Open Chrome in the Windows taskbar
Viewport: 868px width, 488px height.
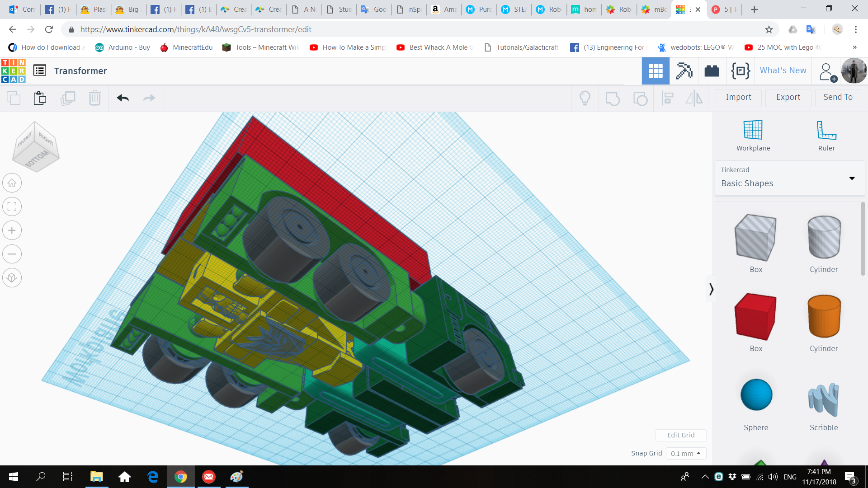(180, 477)
